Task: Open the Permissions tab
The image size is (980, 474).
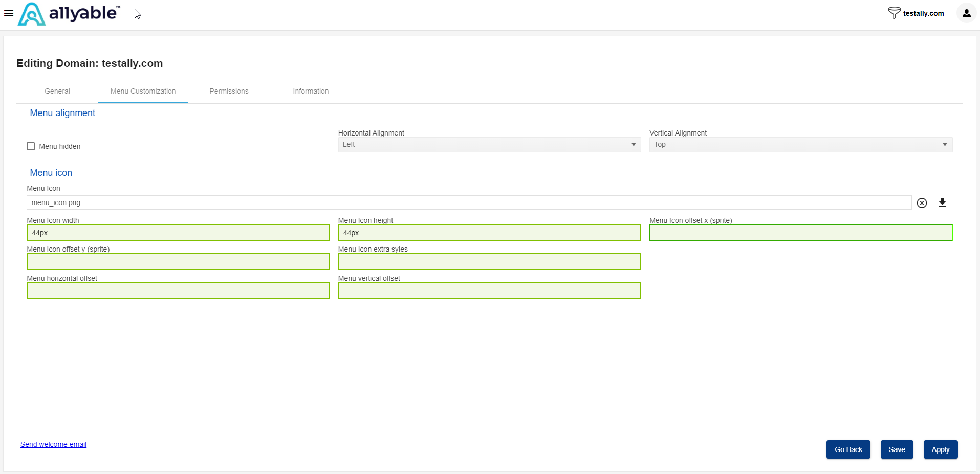Action: [229, 91]
